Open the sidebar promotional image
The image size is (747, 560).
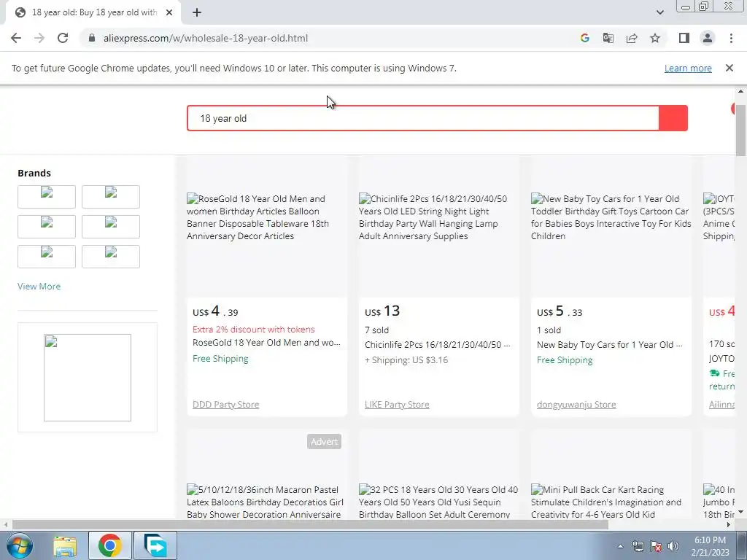coord(88,377)
